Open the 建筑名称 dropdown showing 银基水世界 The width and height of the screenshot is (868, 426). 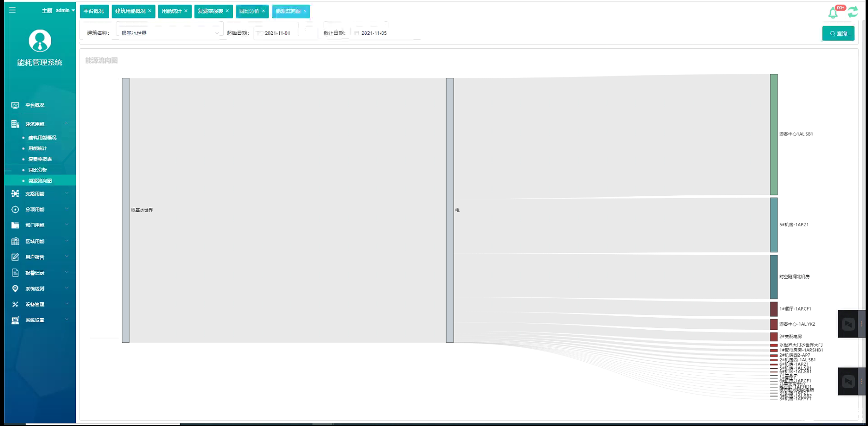pyautogui.click(x=169, y=33)
